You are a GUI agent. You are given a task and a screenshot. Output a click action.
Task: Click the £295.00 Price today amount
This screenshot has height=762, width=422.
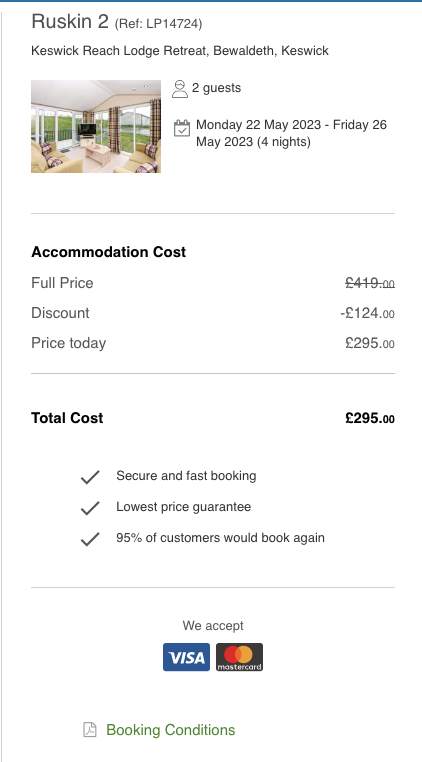click(370, 343)
